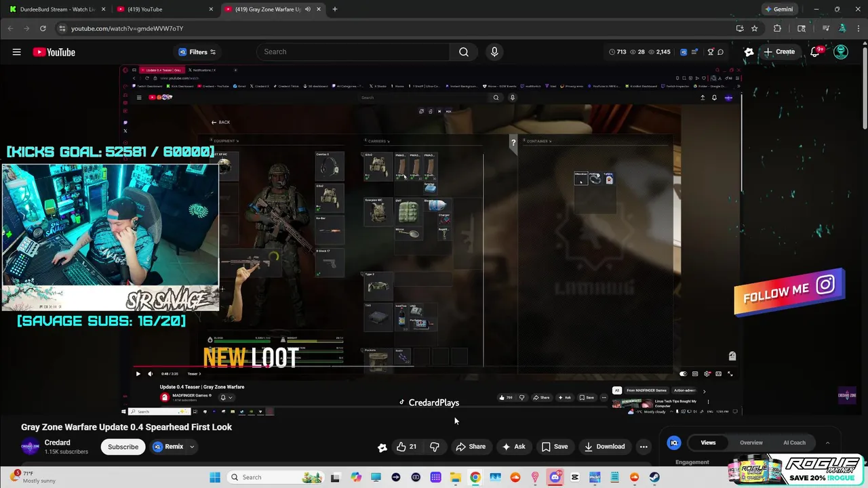Open the vidIQ trophy icon
This screenshot has width=868, height=488.
tap(711, 52)
